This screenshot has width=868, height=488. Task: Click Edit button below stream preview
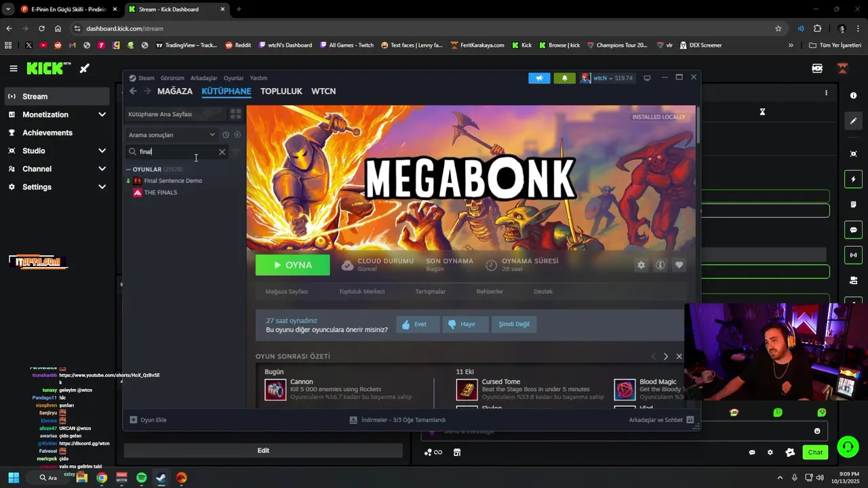click(x=263, y=451)
